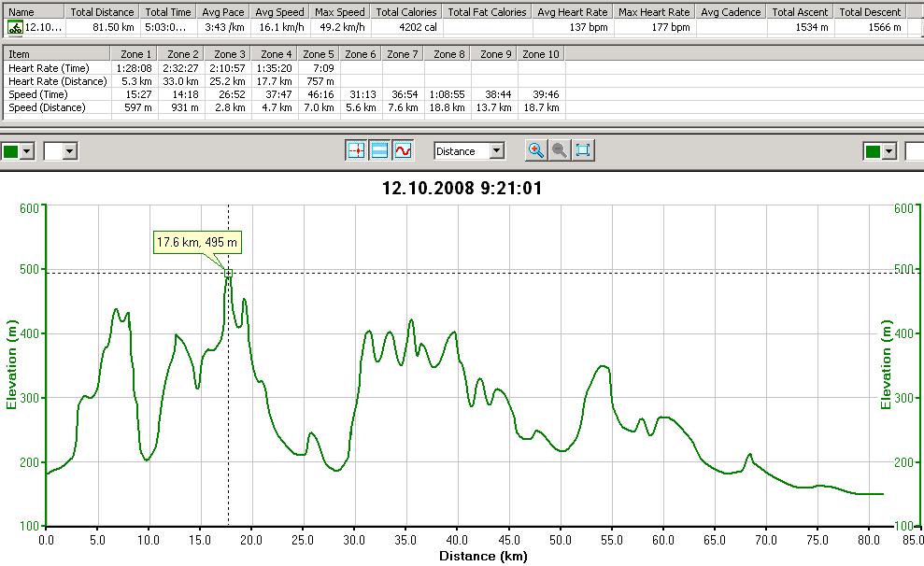Click the Max Speed column header
This screenshot has height=566, width=924.
pos(339,12)
